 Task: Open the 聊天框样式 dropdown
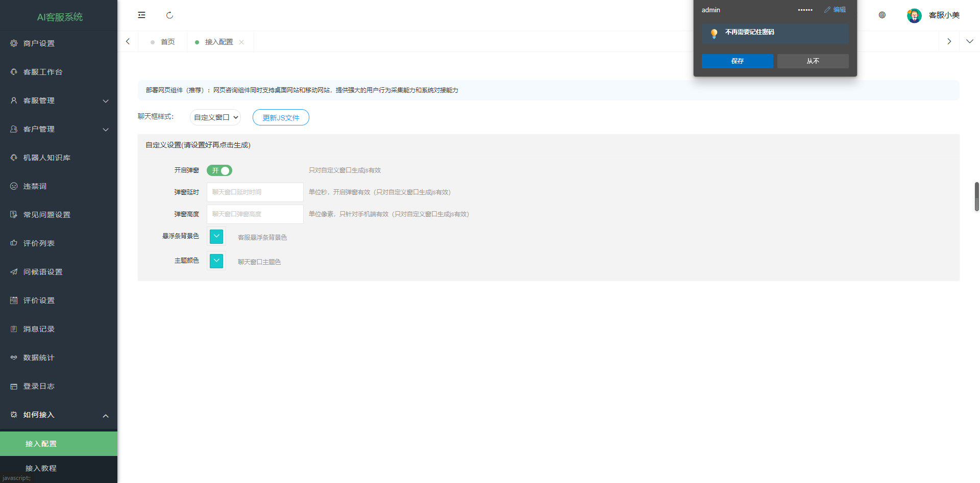(215, 117)
